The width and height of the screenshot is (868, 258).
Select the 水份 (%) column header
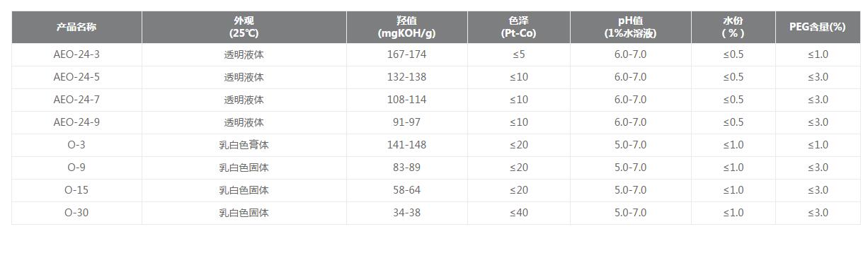point(733,28)
